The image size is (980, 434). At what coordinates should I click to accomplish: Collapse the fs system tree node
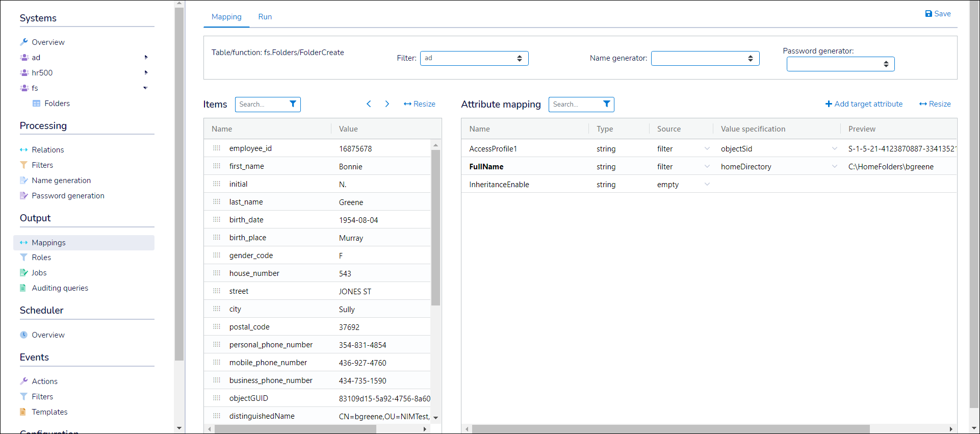(x=145, y=88)
